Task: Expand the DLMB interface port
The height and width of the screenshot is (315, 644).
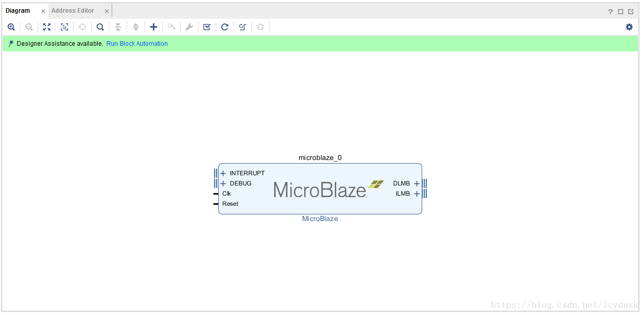Action: [x=417, y=184]
